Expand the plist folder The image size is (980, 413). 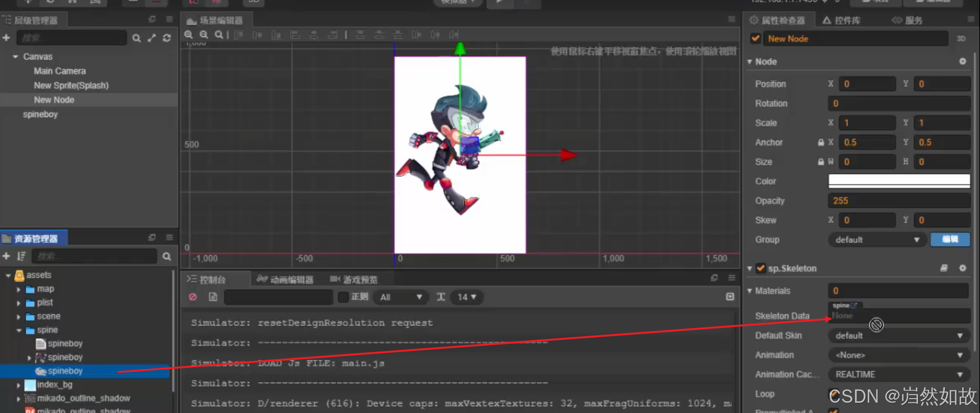point(19,303)
